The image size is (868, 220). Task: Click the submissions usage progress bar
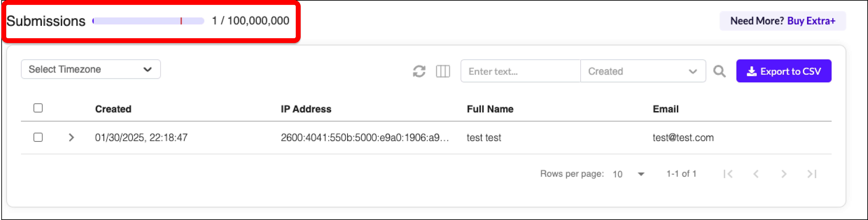point(148,21)
